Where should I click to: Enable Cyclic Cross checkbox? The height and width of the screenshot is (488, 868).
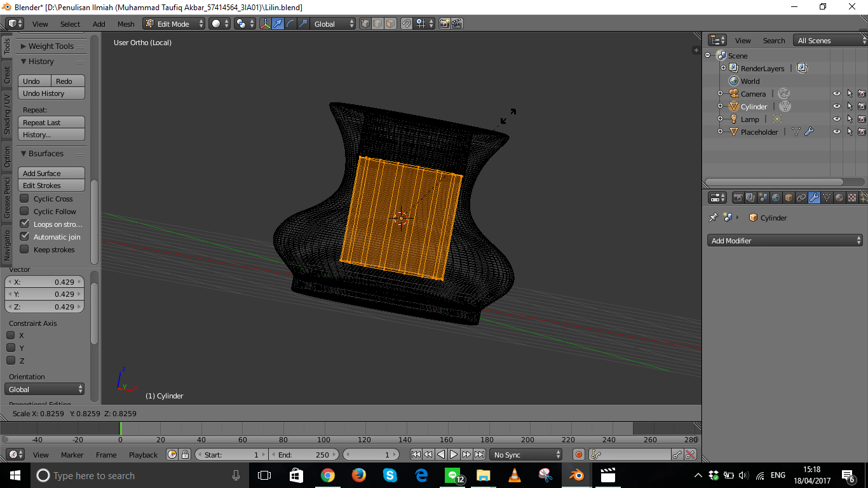coord(24,199)
